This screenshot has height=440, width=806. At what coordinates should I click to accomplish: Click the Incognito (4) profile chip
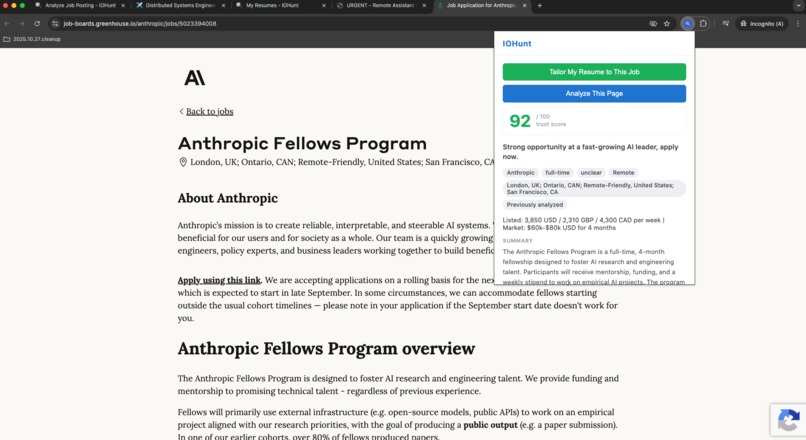click(762, 24)
